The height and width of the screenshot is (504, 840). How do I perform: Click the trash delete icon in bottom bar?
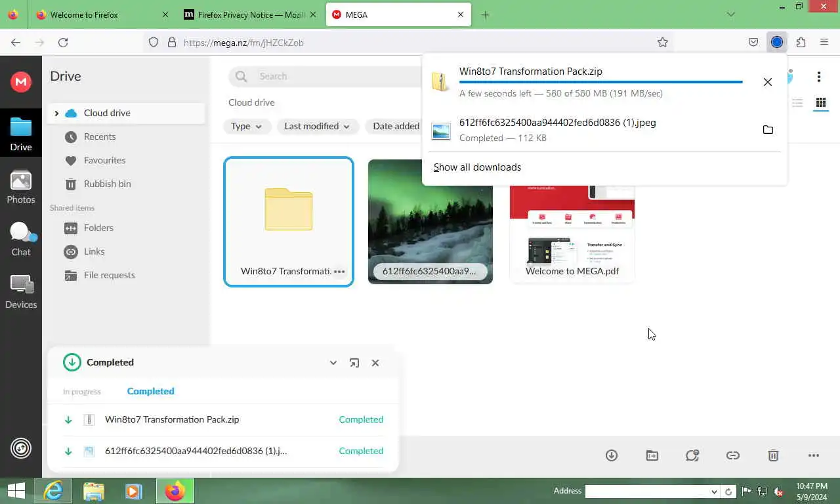click(x=774, y=455)
